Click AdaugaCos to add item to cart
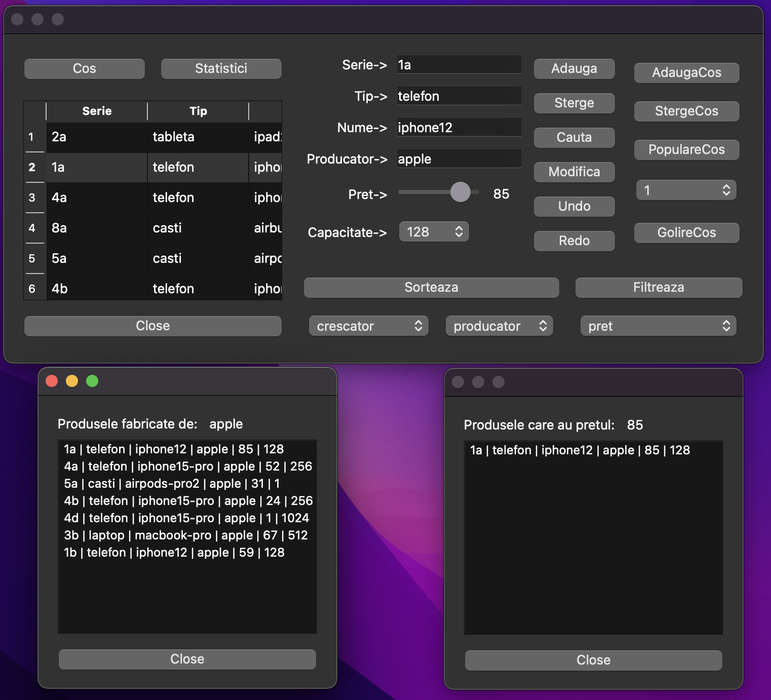This screenshot has height=700, width=771. pyautogui.click(x=686, y=72)
